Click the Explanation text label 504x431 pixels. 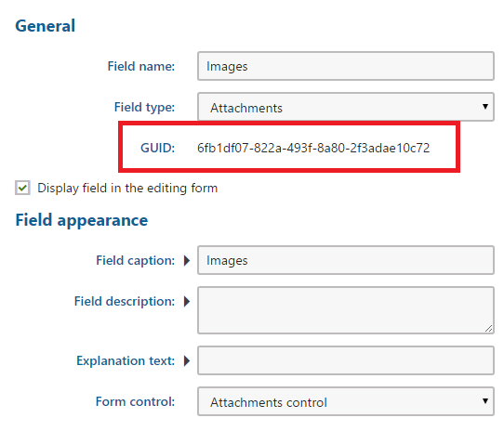click(126, 360)
